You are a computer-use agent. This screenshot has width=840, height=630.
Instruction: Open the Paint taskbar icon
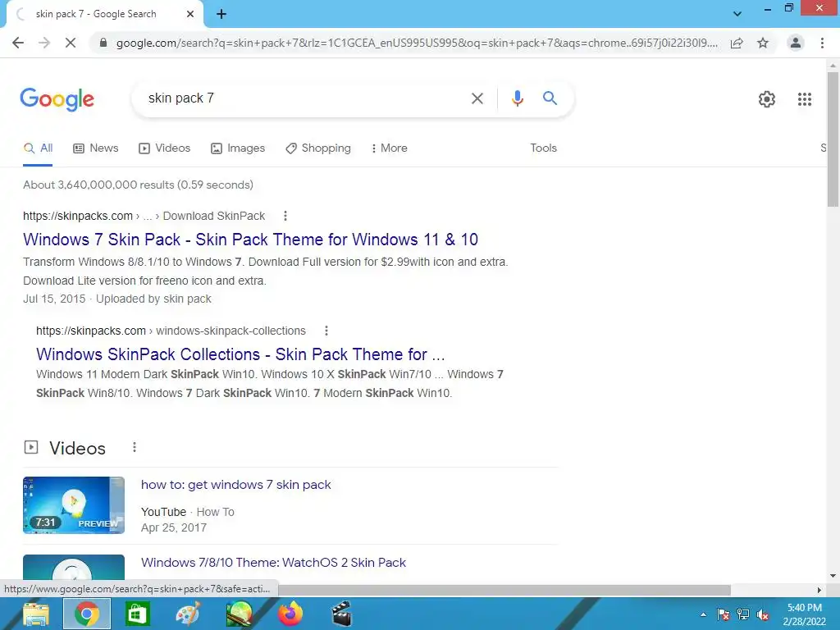[x=188, y=614]
